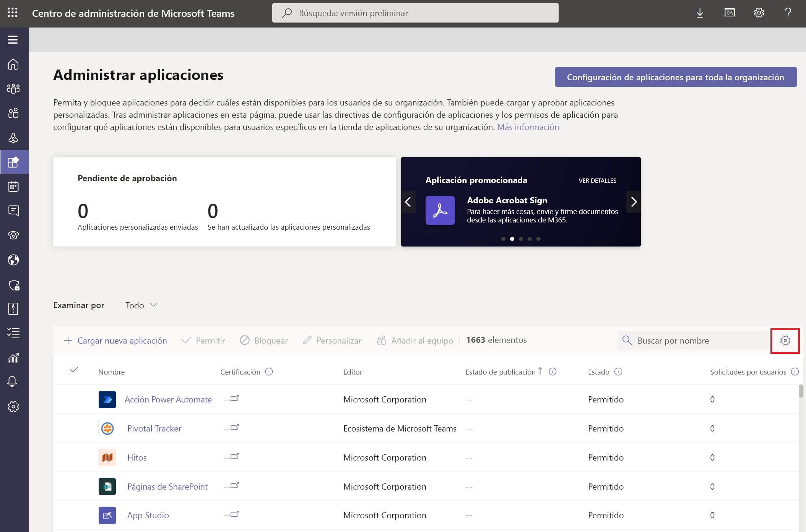Open the Hitos app link
The height and width of the screenshot is (532, 806).
pos(137,457)
